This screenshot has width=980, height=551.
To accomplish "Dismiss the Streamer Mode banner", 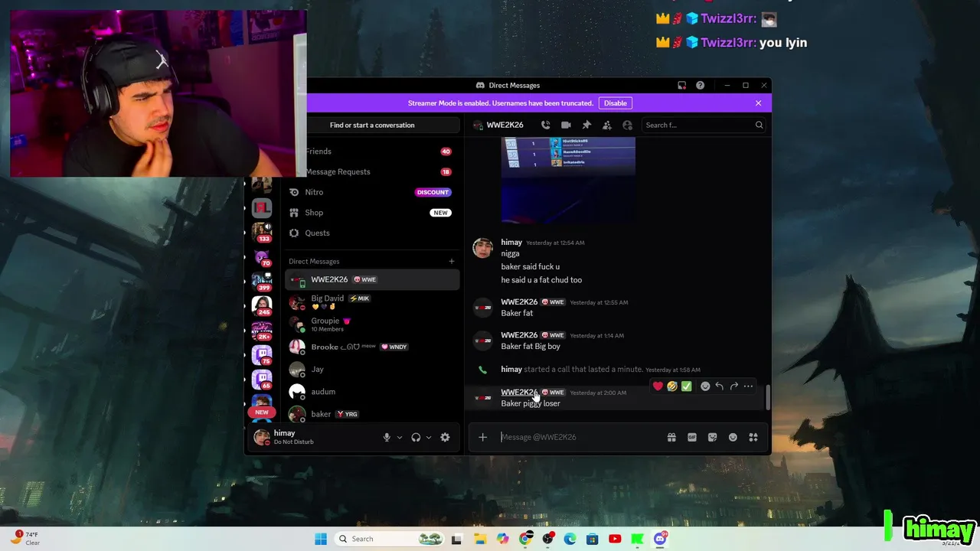I will 758,103.
